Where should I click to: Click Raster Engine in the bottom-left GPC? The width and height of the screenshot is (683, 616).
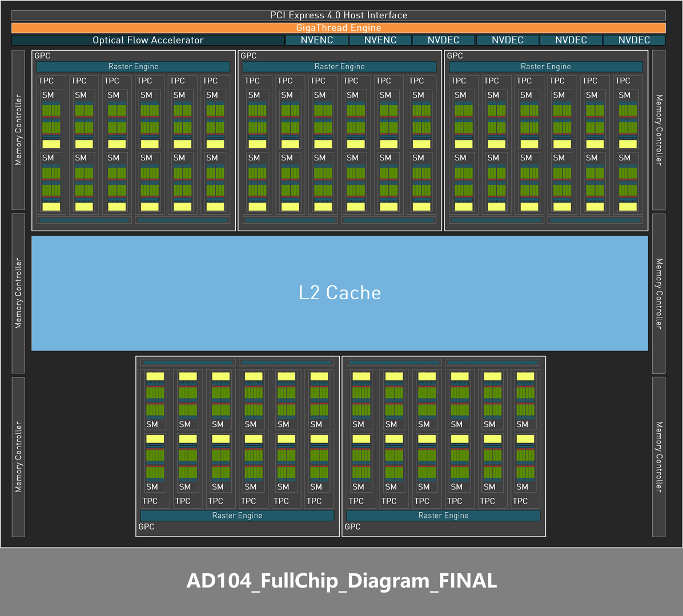[x=237, y=516]
